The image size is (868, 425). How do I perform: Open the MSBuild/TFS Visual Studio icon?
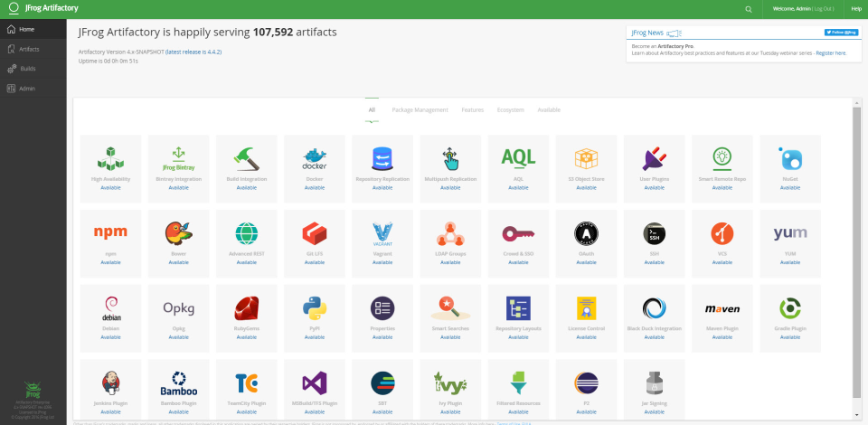[x=315, y=382]
